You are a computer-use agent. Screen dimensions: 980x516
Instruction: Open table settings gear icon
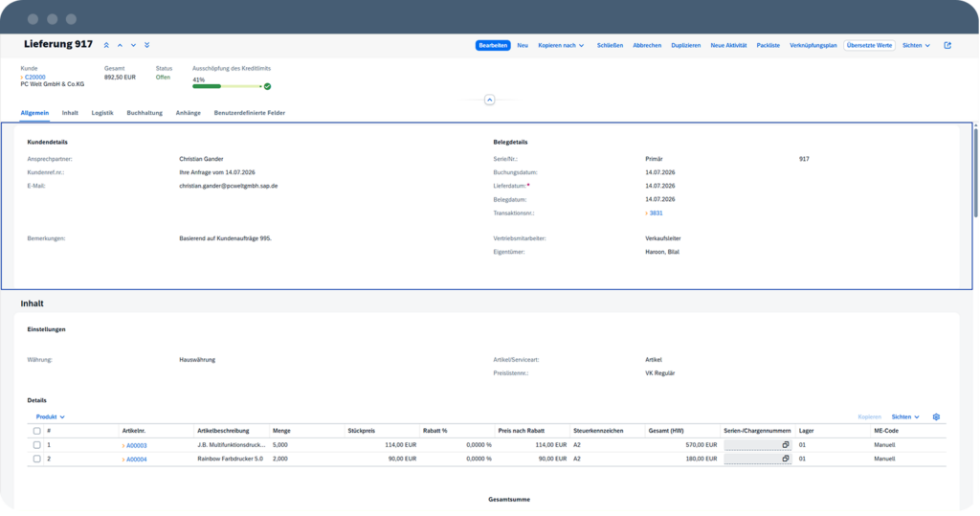click(936, 416)
